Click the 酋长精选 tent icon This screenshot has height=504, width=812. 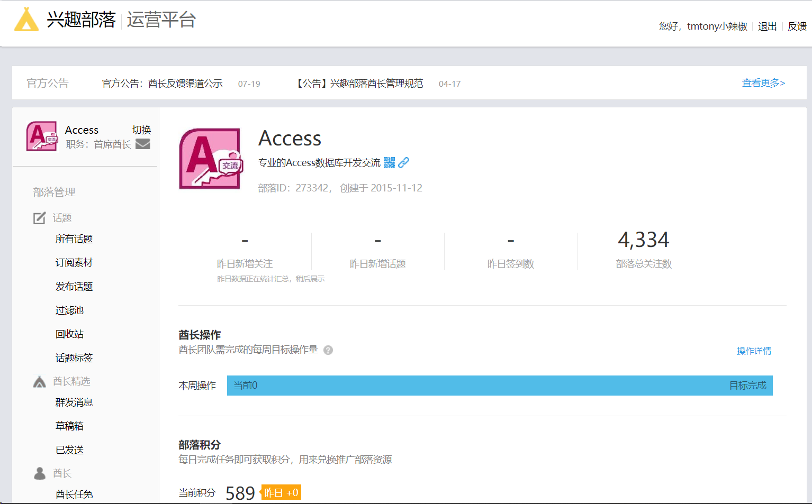coord(40,381)
